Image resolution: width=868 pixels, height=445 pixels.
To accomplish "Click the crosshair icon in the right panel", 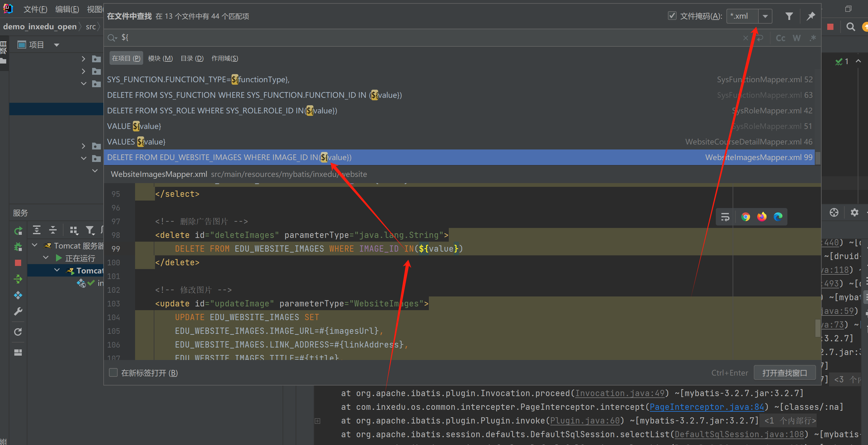I will (x=834, y=213).
